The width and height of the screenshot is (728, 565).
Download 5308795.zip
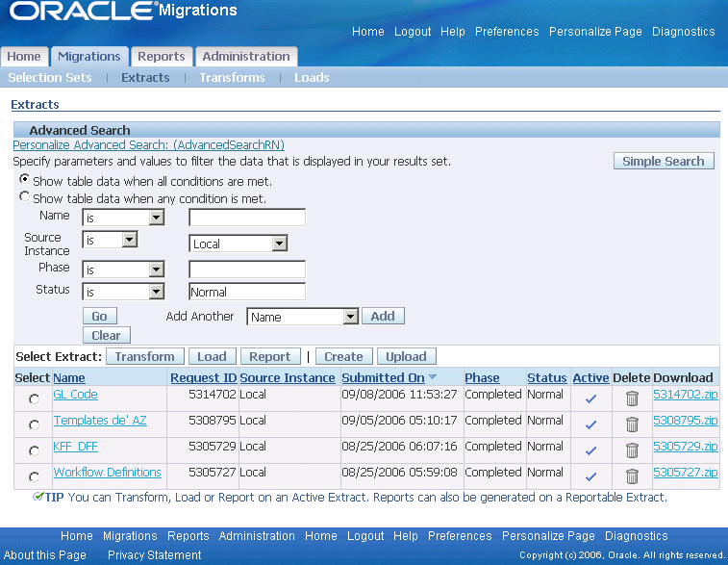pyautogui.click(x=686, y=421)
